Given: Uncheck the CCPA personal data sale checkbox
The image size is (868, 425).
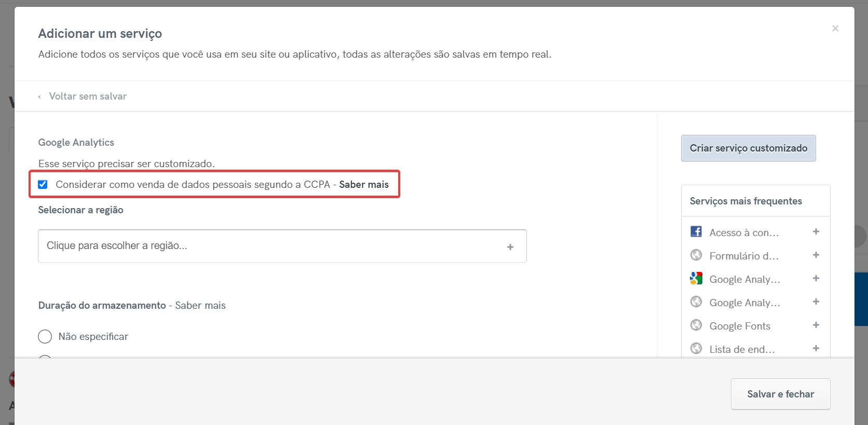Looking at the screenshot, I should tap(43, 185).
